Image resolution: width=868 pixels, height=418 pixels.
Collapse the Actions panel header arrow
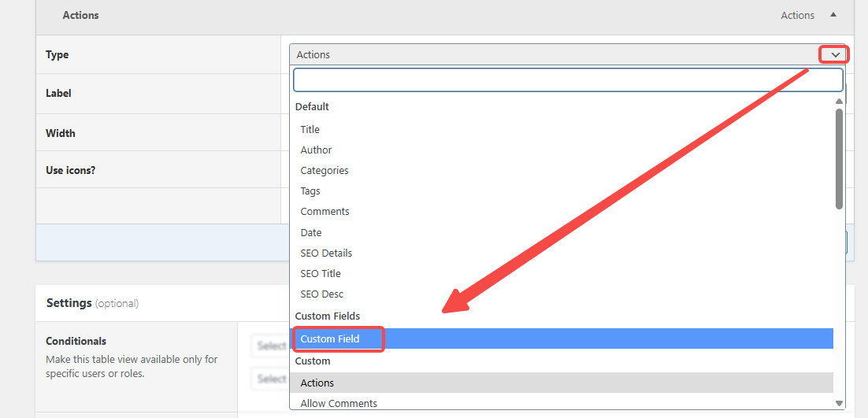(833, 15)
